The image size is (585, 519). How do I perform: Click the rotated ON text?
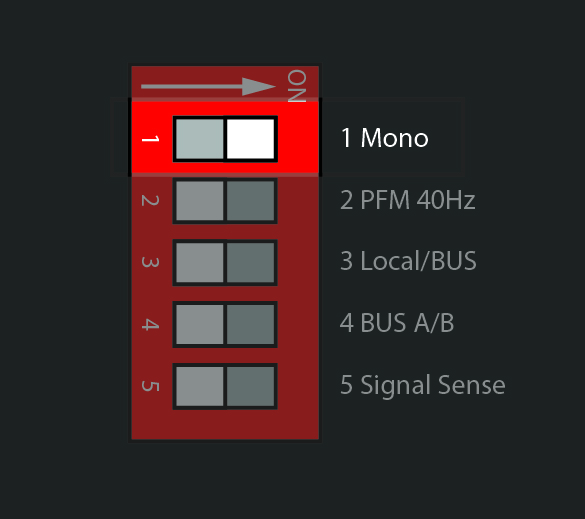297,86
